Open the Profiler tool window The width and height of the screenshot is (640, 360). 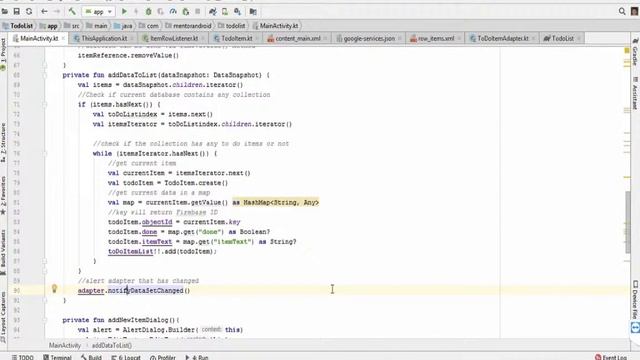tap(162, 357)
